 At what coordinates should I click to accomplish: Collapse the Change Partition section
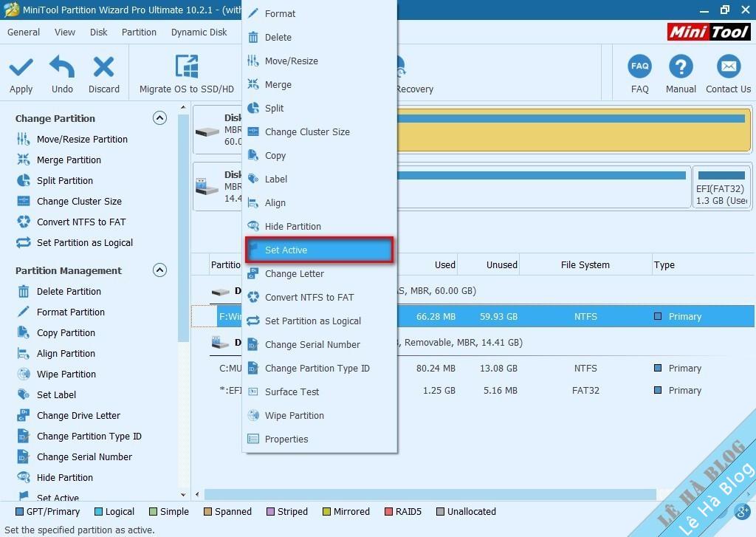coord(159,118)
